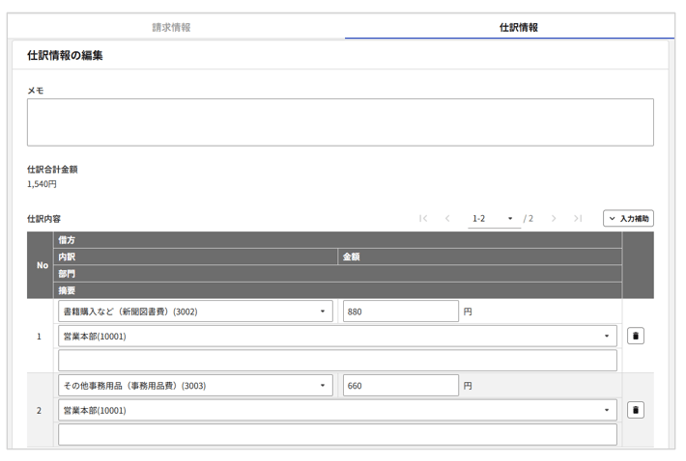Switch to the 請求情報 tab
This screenshot has width=686, height=461.
click(172, 27)
